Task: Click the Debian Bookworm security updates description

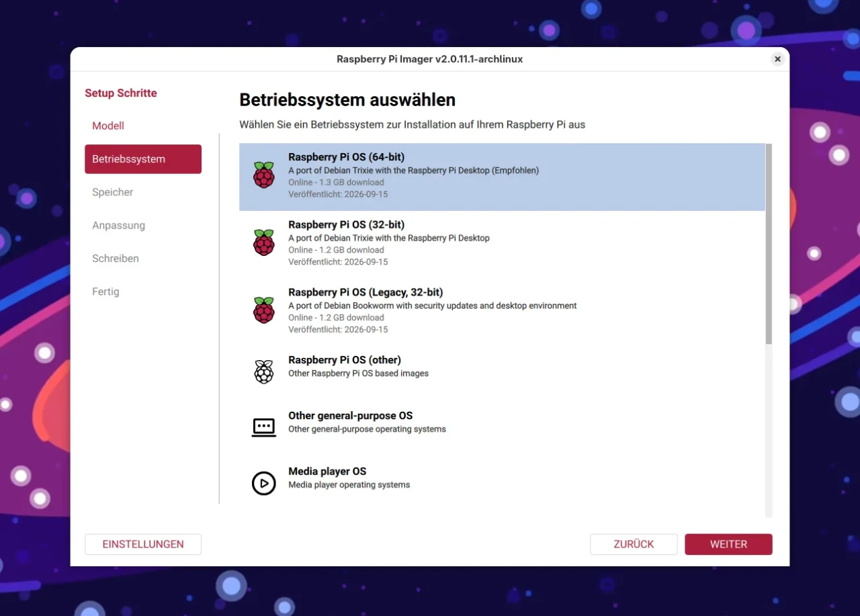Action: click(432, 306)
